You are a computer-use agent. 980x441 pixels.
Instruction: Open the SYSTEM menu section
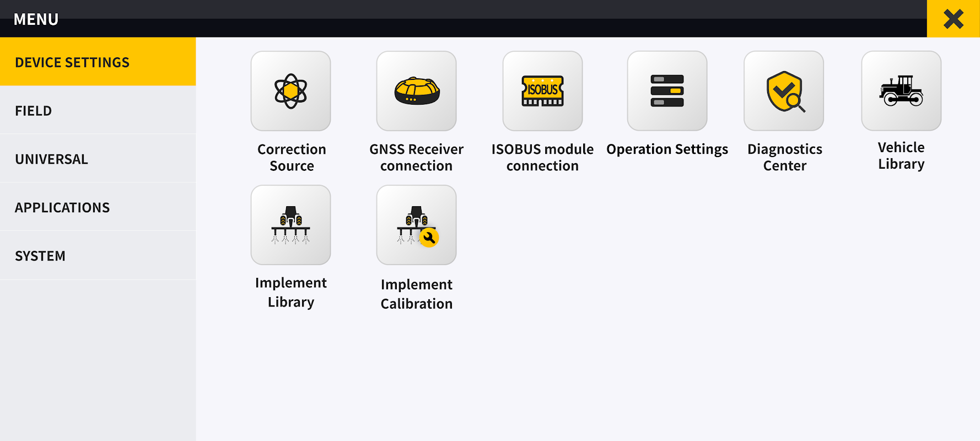[x=98, y=256]
